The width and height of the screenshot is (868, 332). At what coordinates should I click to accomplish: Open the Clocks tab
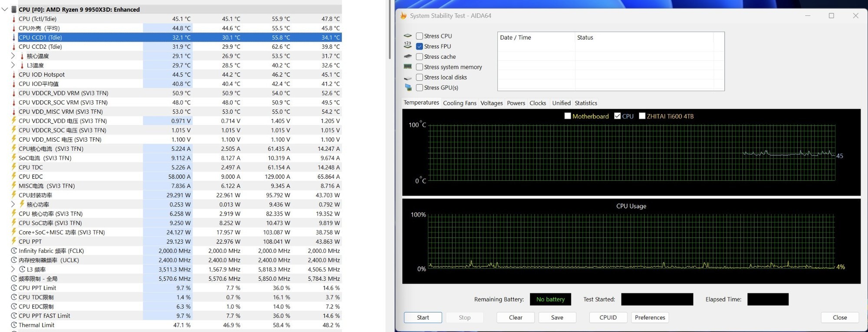pos(538,103)
